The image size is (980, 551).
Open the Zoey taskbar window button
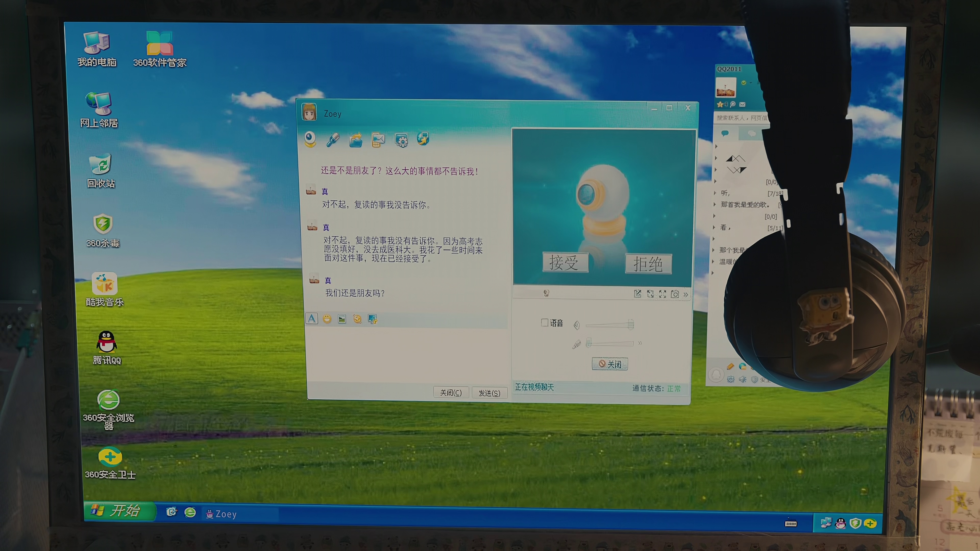(240, 514)
